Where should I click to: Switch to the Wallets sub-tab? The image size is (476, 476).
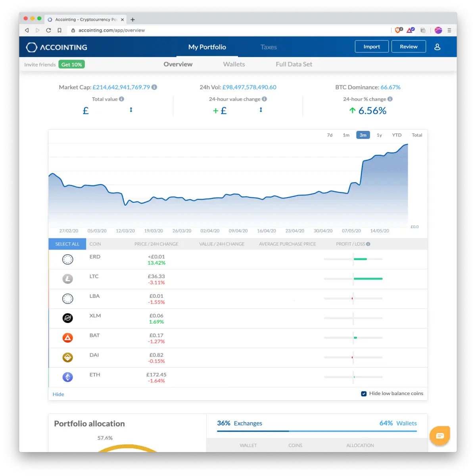point(234,64)
